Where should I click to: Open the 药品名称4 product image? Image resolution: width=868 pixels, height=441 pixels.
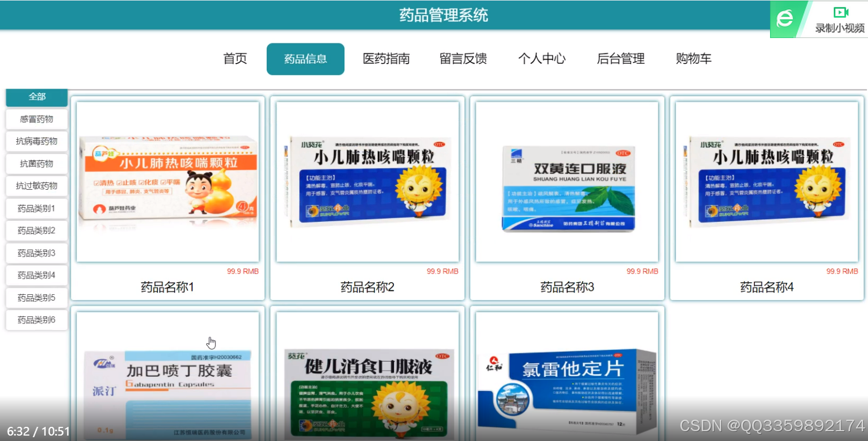pos(767,182)
